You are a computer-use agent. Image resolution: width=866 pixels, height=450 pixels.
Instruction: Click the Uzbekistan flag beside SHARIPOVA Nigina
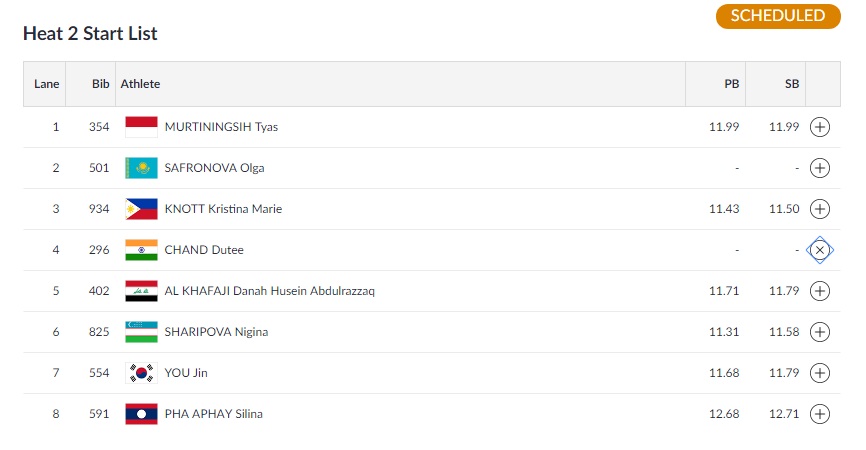pyautogui.click(x=141, y=332)
